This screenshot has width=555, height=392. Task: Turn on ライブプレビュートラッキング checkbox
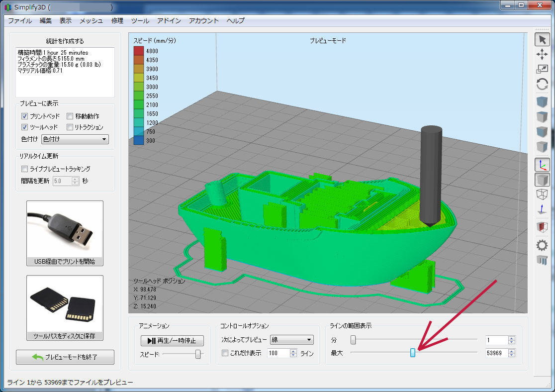click(x=24, y=169)
